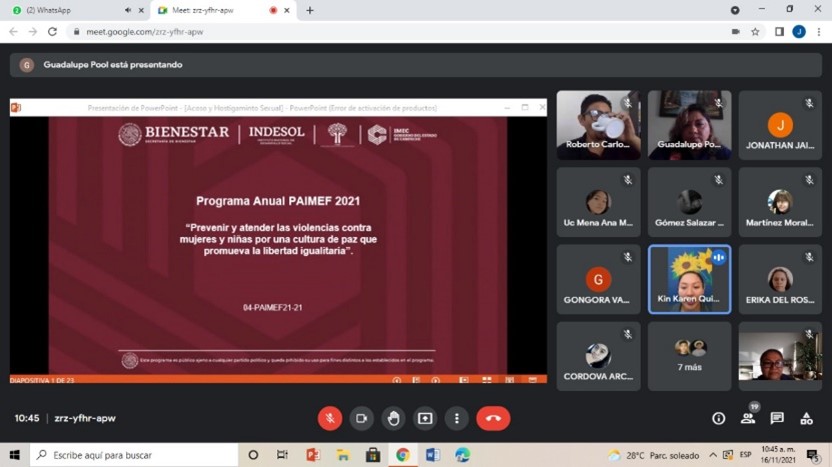Select Gómez Salazar participant tile
Image resolution: width=832 pixels, height=467 pixels.
[689, 202]
